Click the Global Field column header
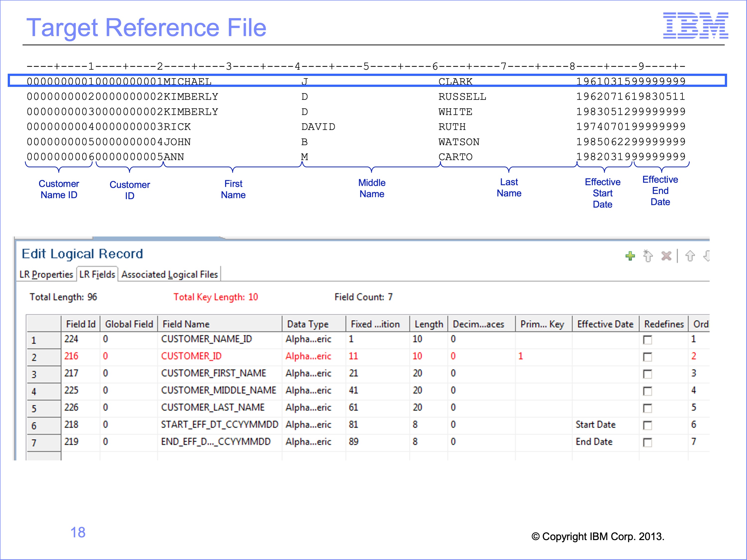The image size is (747, 560). tap(129, 324)
